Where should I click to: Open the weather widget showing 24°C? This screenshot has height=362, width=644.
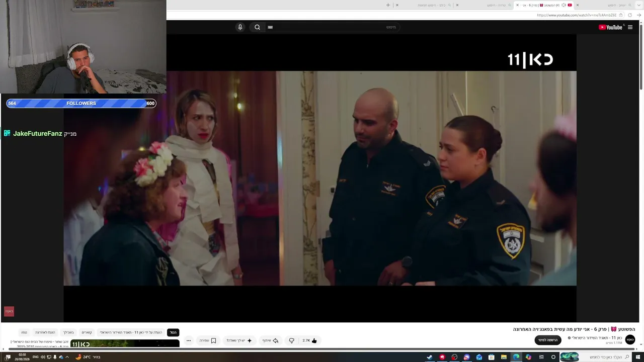point(88,357)
